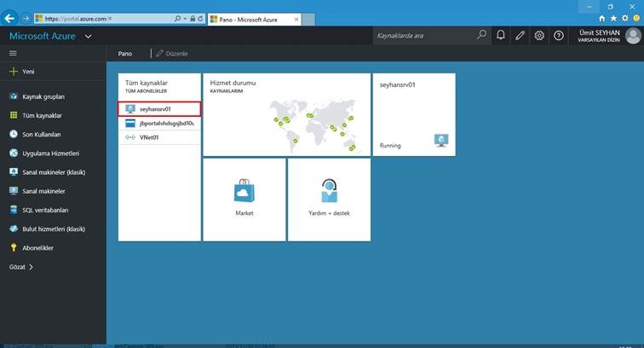Image resolution: width=644 pixels, height=348 pixels.
Task: Click the Pano dashboard title
Action: [125, 54]
